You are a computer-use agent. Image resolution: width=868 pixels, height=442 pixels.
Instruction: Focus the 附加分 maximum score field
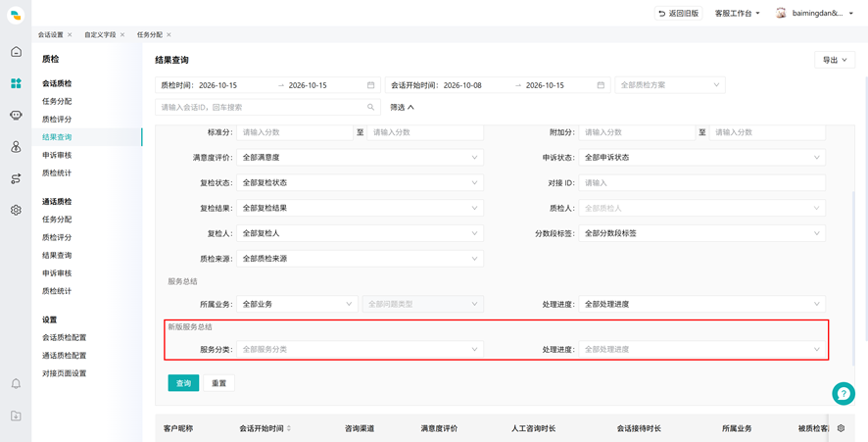point(767,132)
